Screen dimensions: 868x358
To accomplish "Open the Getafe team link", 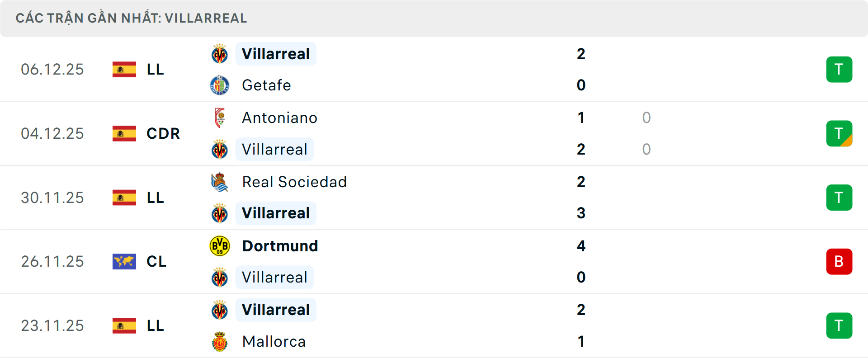I will [x=266, y=85].
